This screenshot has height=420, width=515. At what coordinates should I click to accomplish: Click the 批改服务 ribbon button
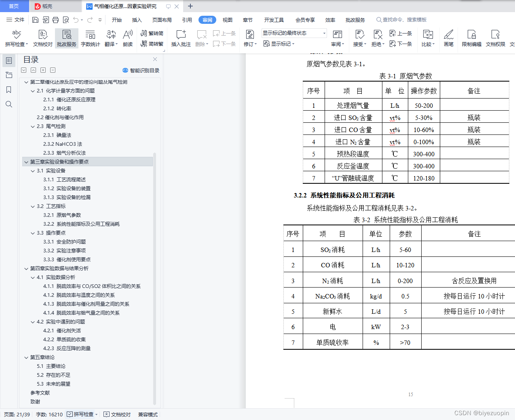coord(67,39)
